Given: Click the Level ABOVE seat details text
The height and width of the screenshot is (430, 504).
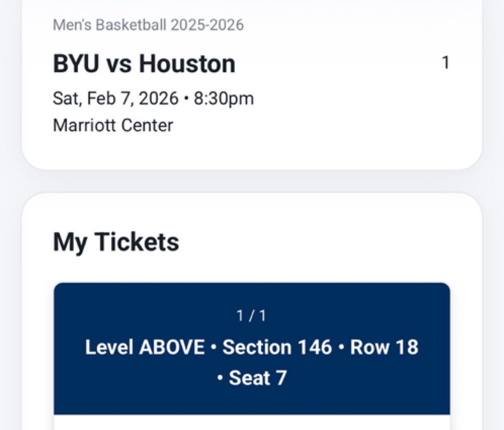Looking at the screenshot, I should 144,347.
